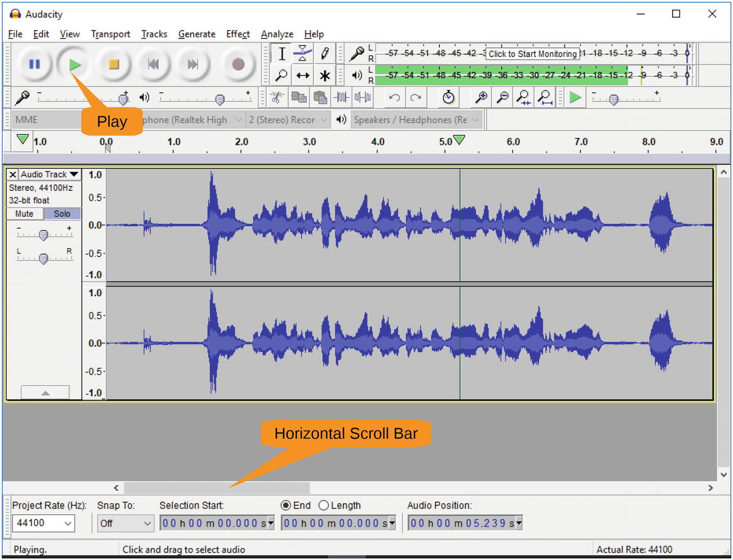Zoom In on the waveform
Viewport: 733px width, 560px height.
481,97
